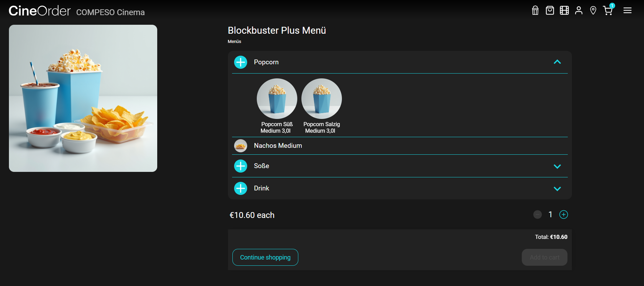Image resolution: width=644 pixels, height=286 pixels.
Task: View the shopping cart with 1 item
Action: pyautogui.click(x=608, y=11)
